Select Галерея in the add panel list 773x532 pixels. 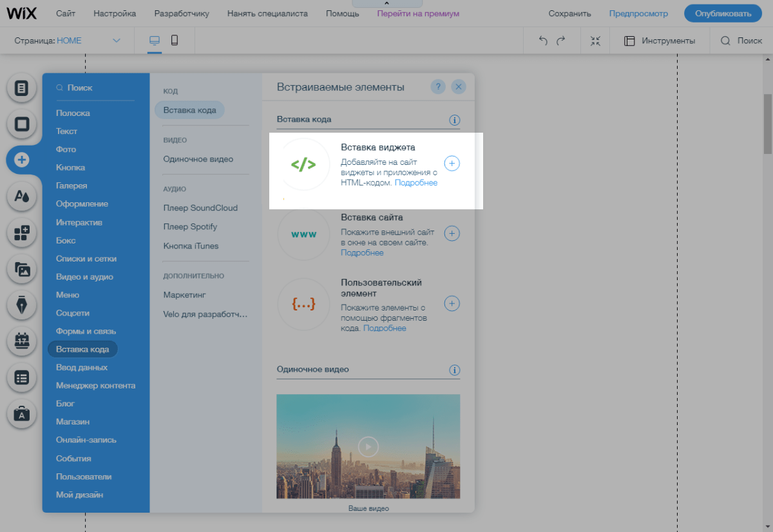pyautogui.click(x=72, y=185)
